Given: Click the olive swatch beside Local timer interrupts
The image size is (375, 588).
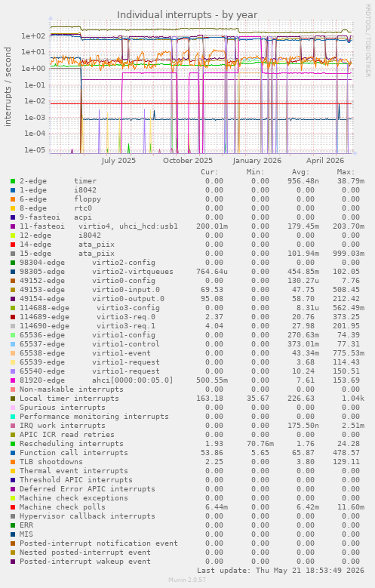Looking at the screenshot, I should point(13,399).
